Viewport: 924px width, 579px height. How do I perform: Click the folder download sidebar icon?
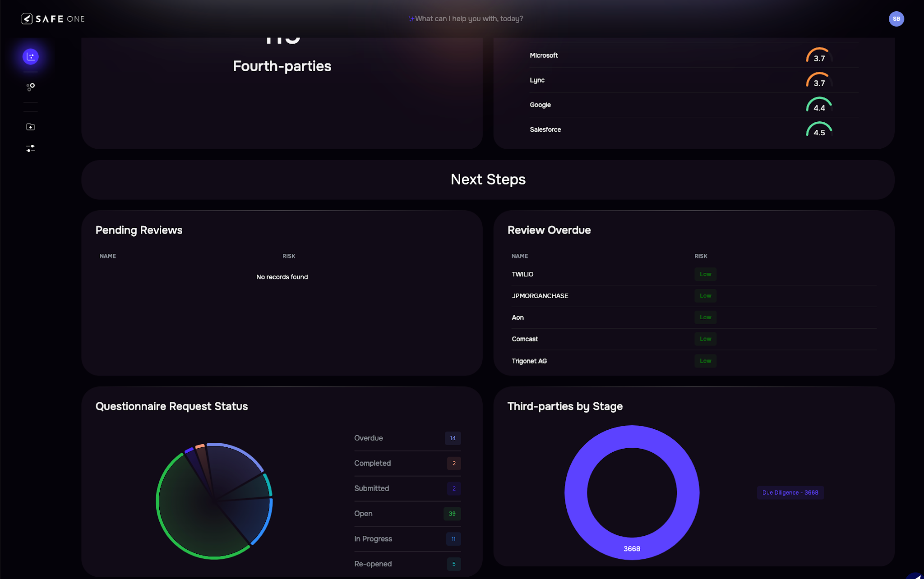coord(31,127)
